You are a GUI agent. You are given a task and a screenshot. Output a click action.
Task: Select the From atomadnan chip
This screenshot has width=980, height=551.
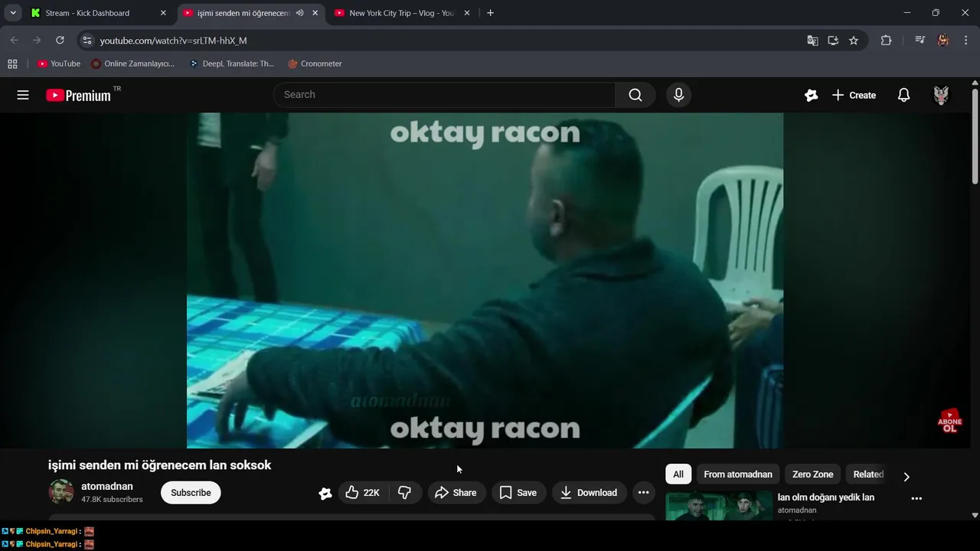pos(738,474)
